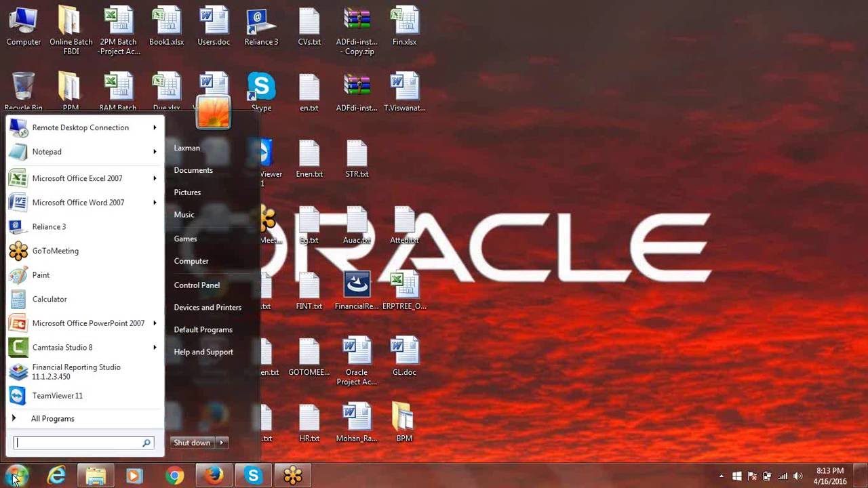The height and width of the screenshot is (488, 868).
Task: Open Windows Media Player from taskbar
Action: [x=134, y=476]
